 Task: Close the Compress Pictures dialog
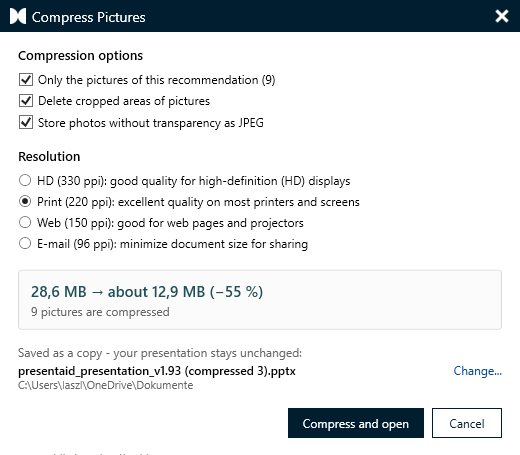pos(502,16)
